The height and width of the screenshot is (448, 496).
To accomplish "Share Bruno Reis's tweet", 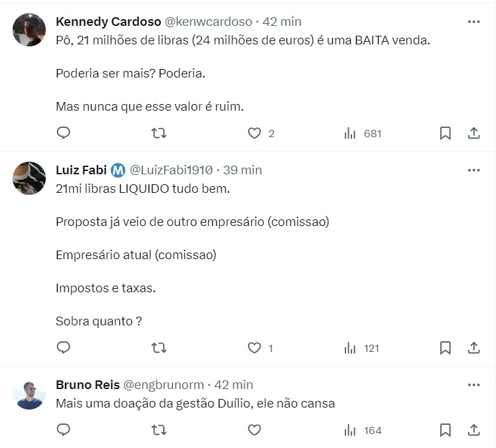I will (x=474, y=430).
